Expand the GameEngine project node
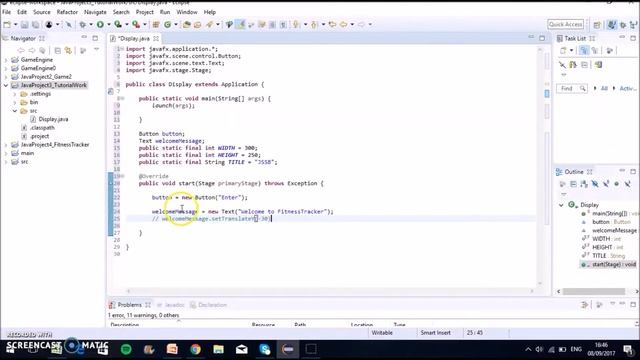 tap(6, 60)
